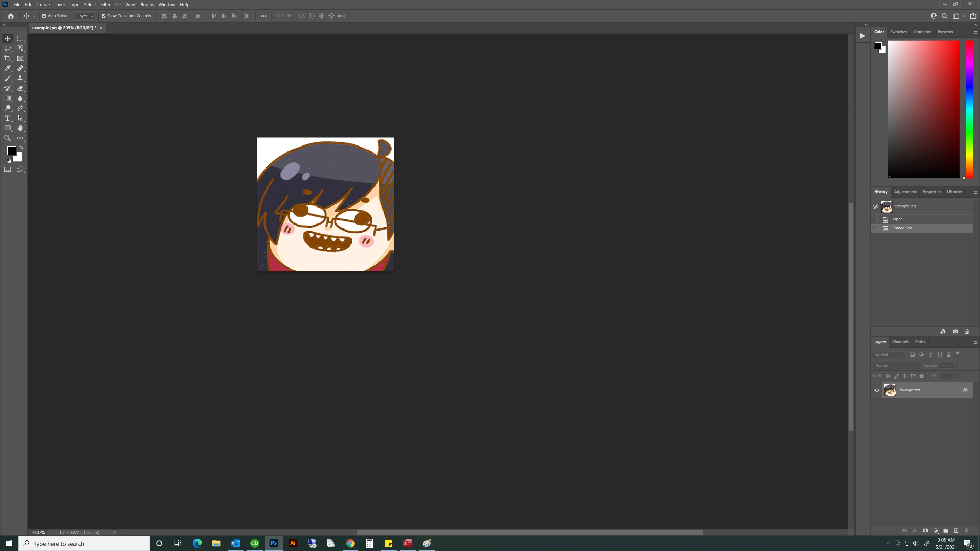
Task: Choose the Zoom tool in toolbar
Action: pyautogui.click(x=7, y=138)
